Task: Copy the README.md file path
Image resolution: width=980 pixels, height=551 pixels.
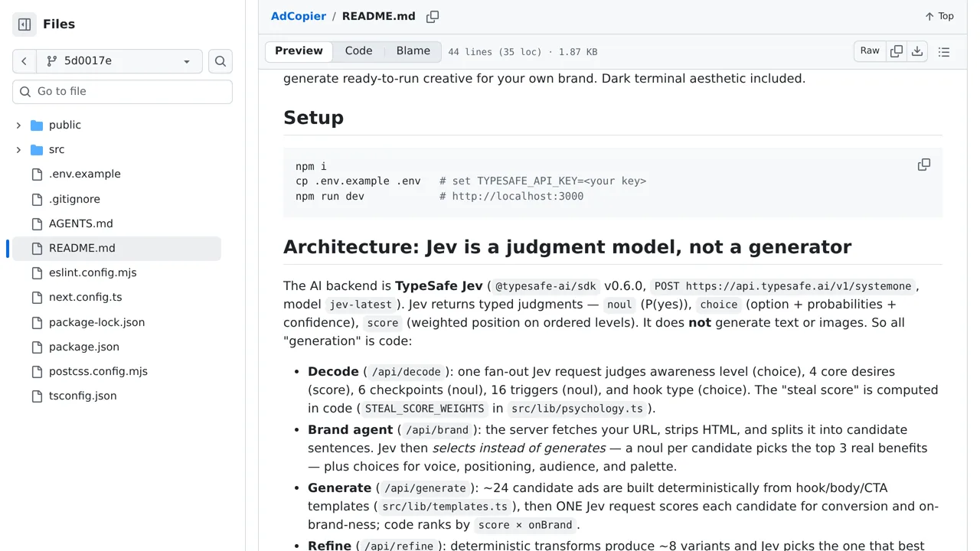Action: point(433,16)
